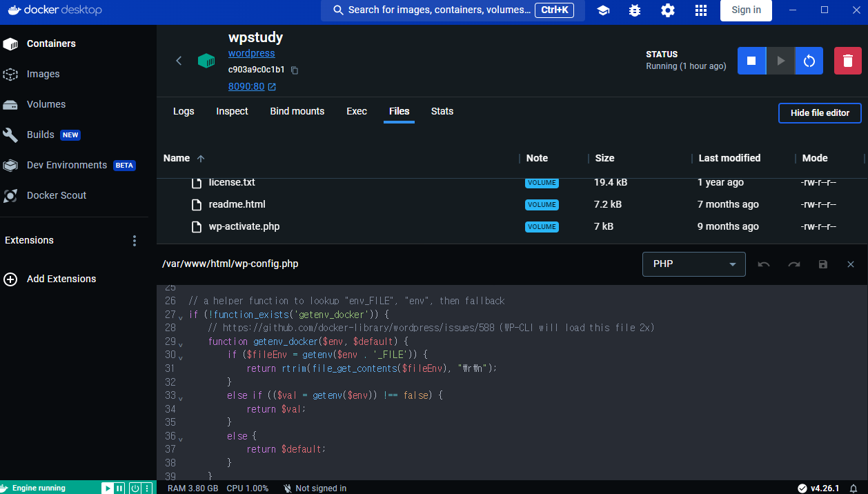Switch to the Stats tab
868x494 pixels.
click(x=442, y=111)
